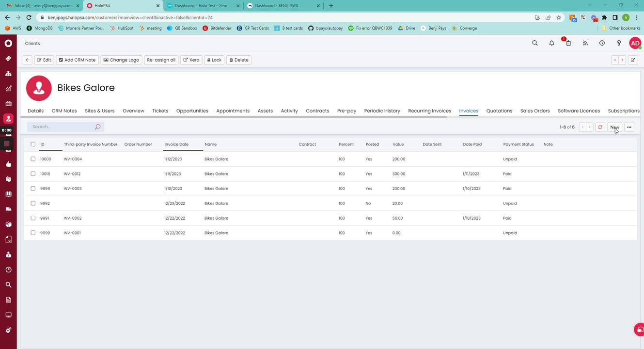Open the notifications bell
644x349 pixels.
tap(551, 43)
